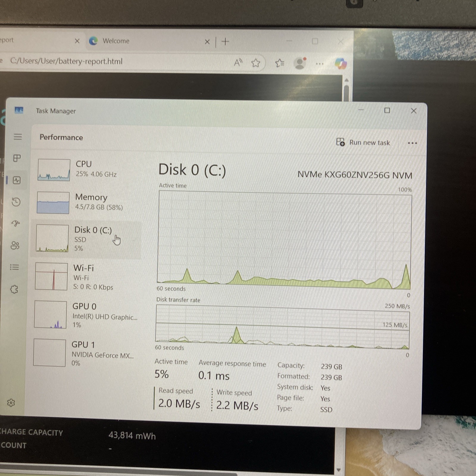Click the Disk transfer rate graph

point(282,327)
